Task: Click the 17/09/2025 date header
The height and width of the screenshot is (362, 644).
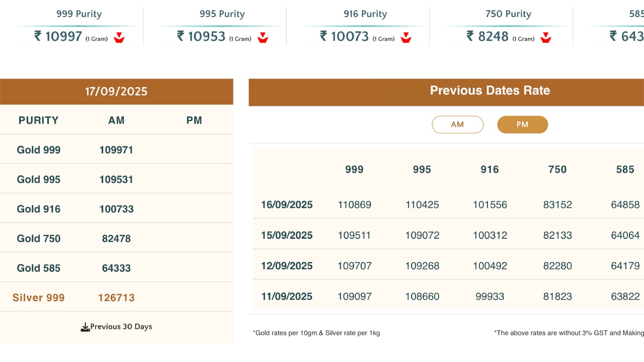Action: pyautogui.click(x=116, y=92)
